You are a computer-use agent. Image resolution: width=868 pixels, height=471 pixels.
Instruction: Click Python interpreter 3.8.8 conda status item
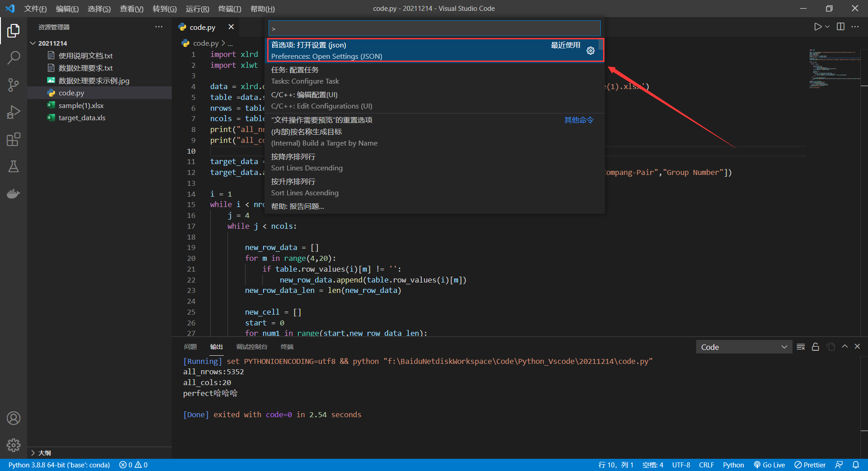point(59,465)
